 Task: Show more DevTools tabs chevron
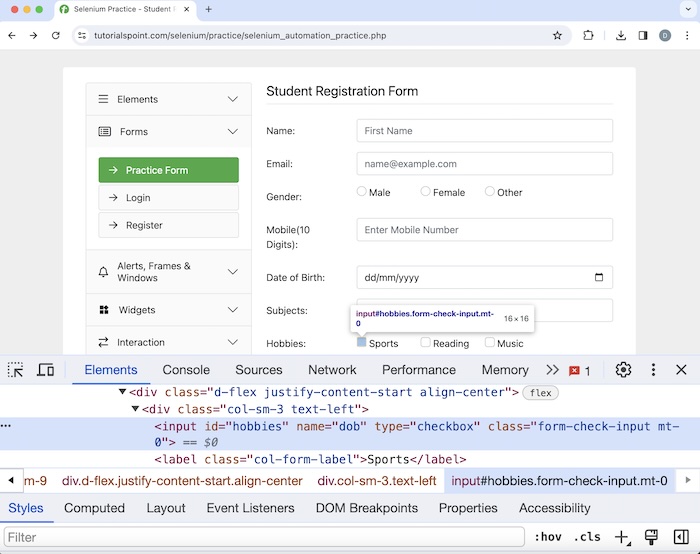click(x=552, y=370)
